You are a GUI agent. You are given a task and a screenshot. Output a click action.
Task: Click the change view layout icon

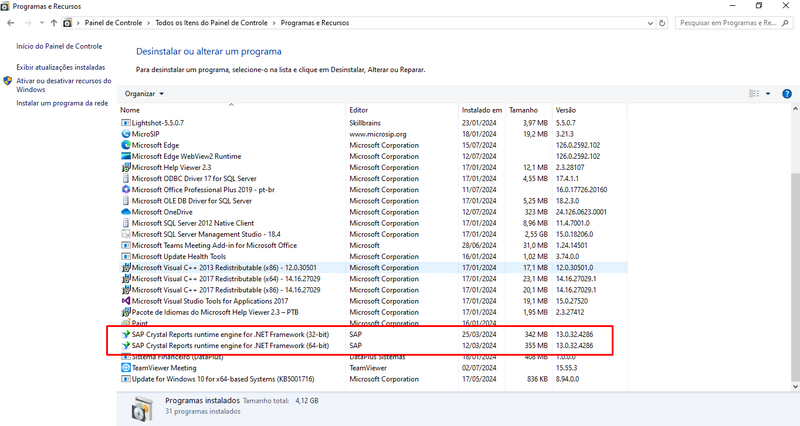(754, 94)
